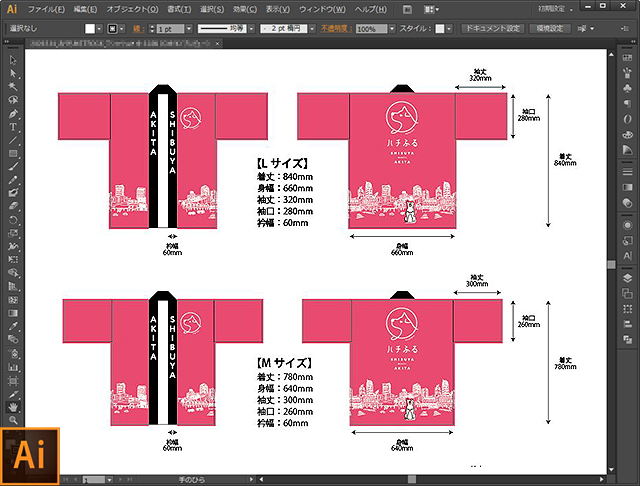Screen dimensions: 640x486
Task: Choose the Magic Wand tool
Action: tap(13, 87)
